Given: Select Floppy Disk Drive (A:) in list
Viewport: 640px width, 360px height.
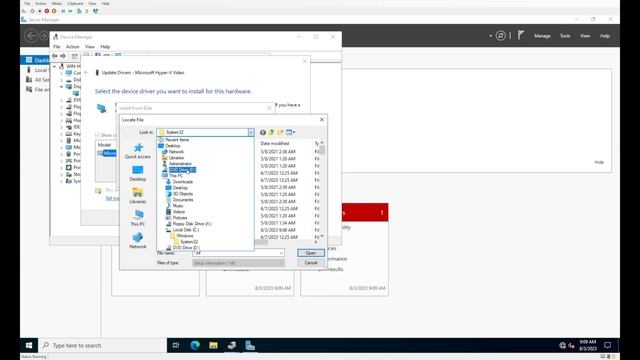Looking at the screenshot, I should pos(191,224).
